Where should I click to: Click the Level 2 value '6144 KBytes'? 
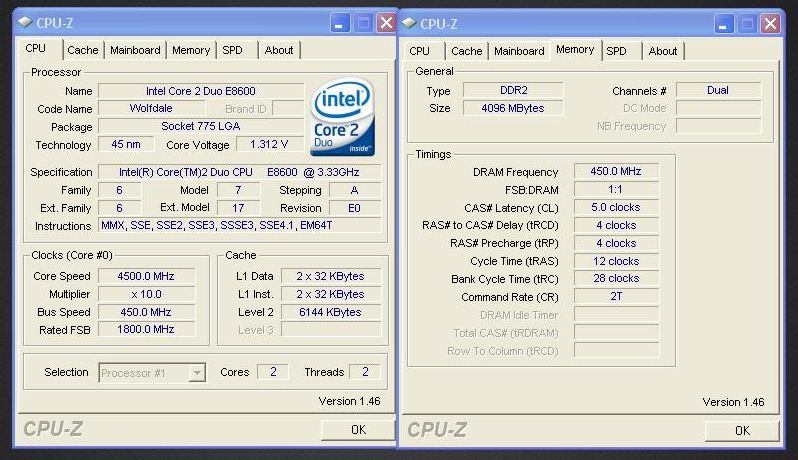331,312
